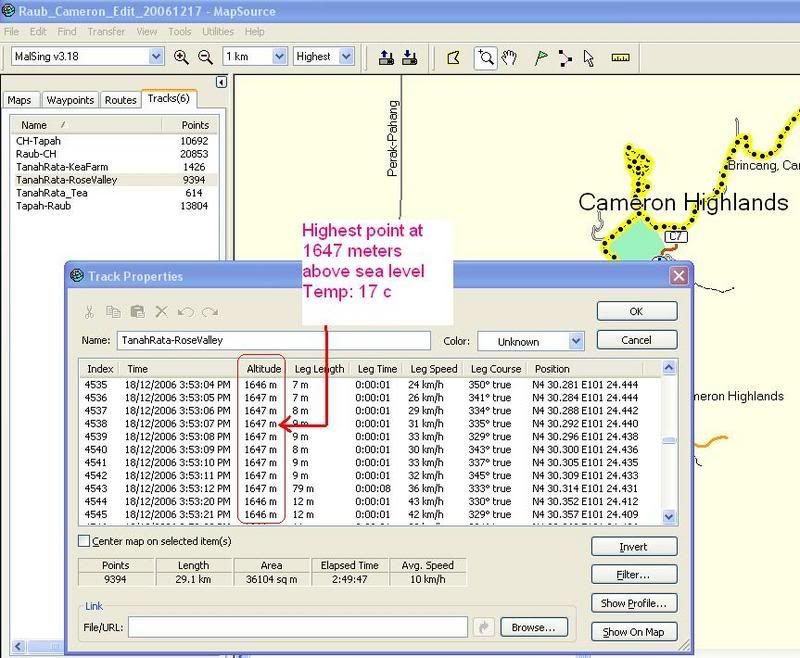
Task: Switch to the Maps tab
Action: pyautogui.click(x=20, y=100)
